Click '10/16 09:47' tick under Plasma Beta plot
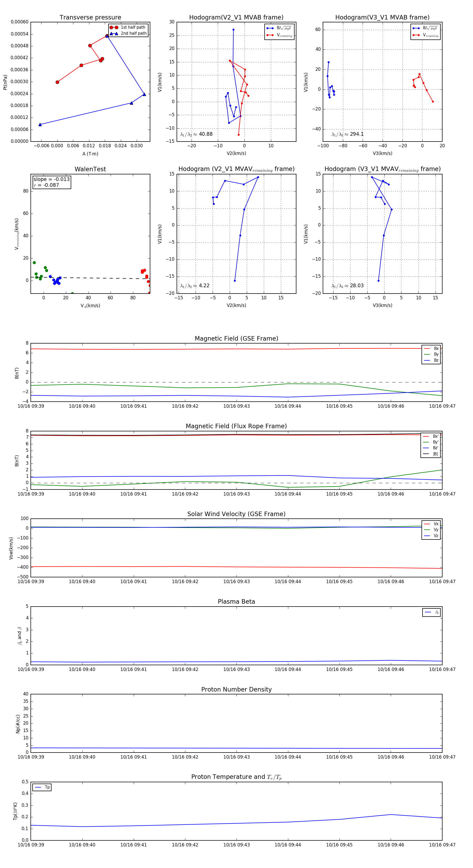This screenshot has width=473, height=868. point(442,669)
